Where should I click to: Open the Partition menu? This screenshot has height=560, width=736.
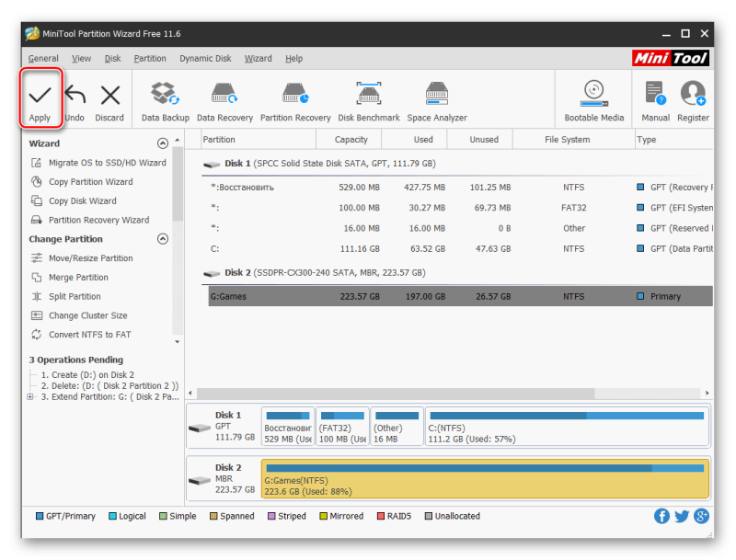click(150, 59)
